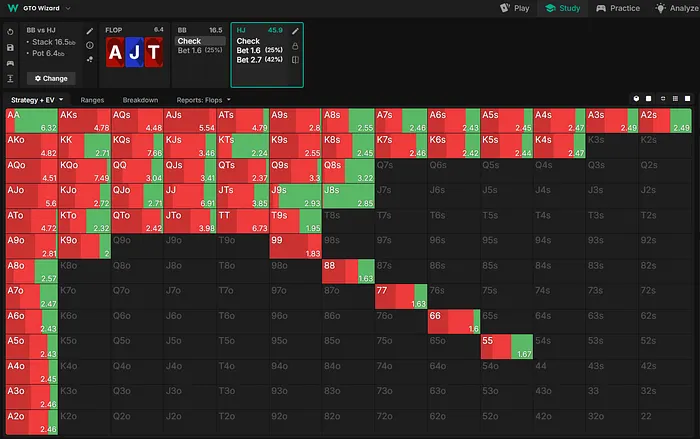Expand the Strategy + EV dropdown

click(38, 100)
